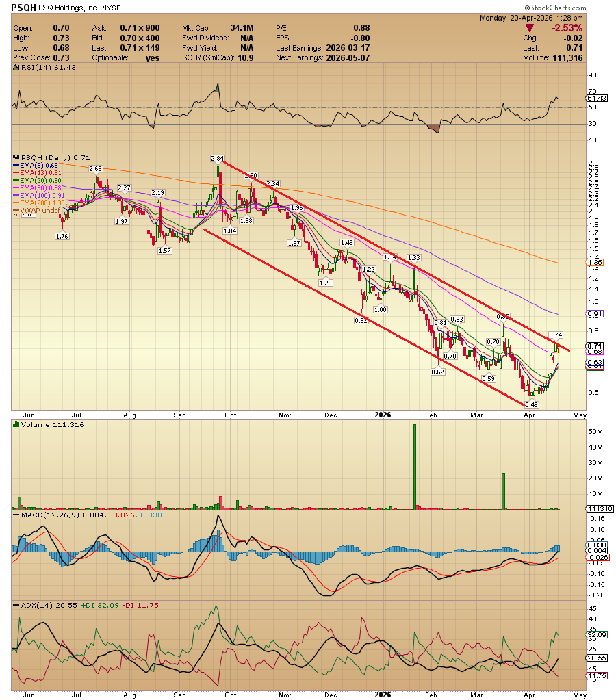Click the 1.95 November price label
The image size is (616, 700).
tap(297, 208)
